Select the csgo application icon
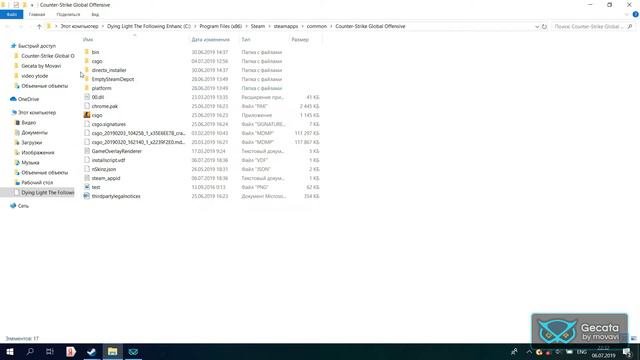This screenshot has width=640, height=360. point(87,115)
